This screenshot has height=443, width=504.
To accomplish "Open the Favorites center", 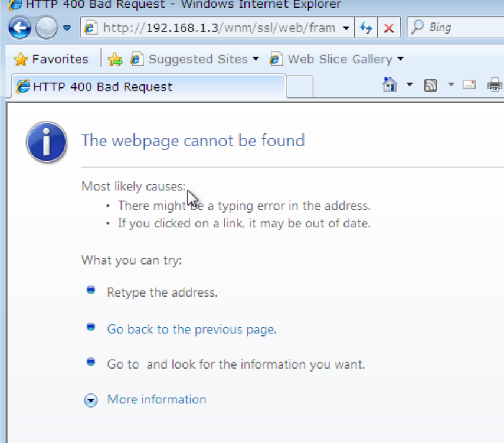I will [x=51, y=59].
